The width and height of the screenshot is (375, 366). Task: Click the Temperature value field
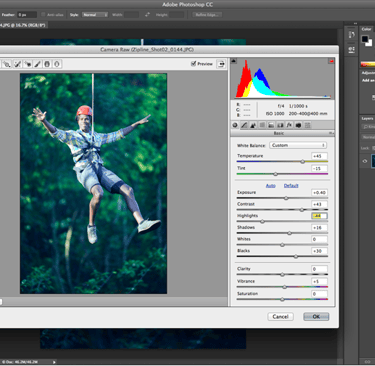[319, 156]
